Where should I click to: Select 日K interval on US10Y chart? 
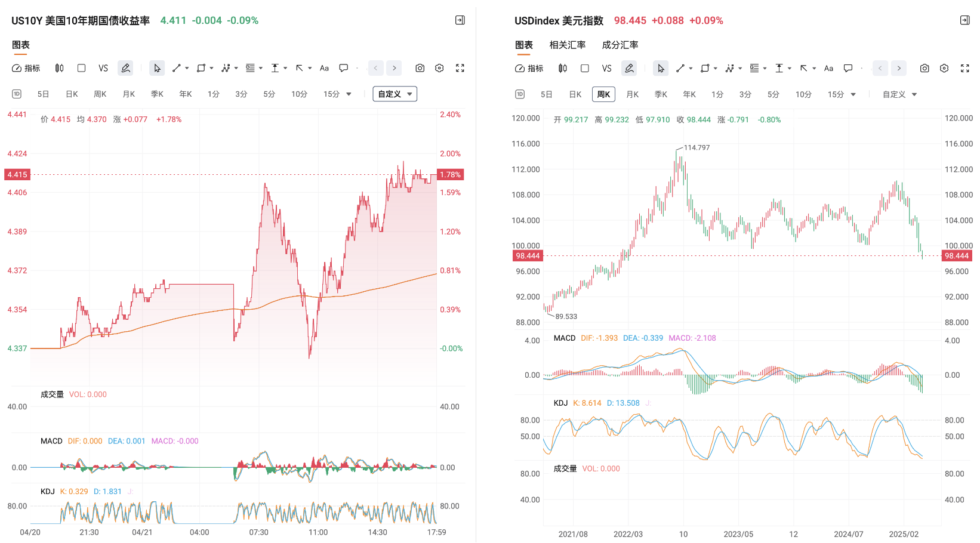point(72,94)
